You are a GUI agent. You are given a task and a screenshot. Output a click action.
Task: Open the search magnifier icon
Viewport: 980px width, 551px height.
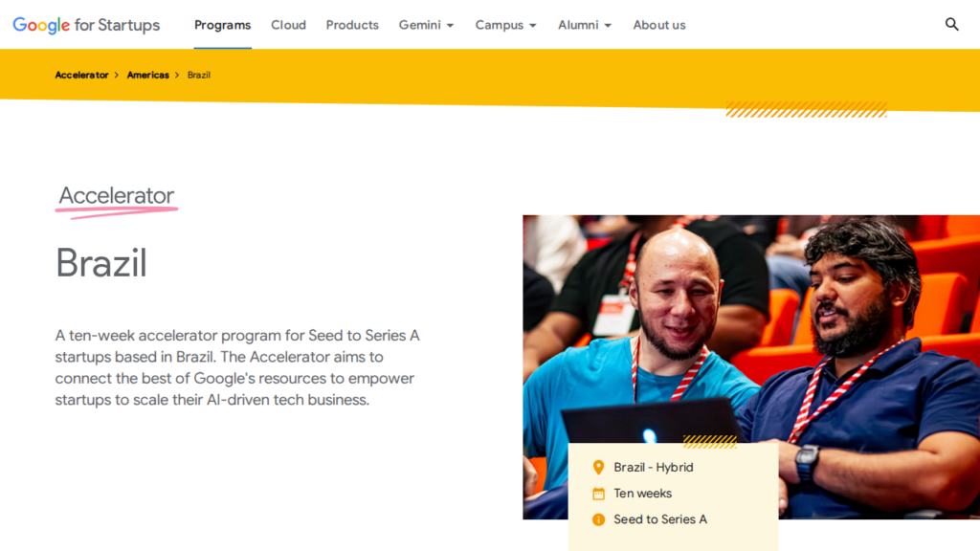pos(951,24)
